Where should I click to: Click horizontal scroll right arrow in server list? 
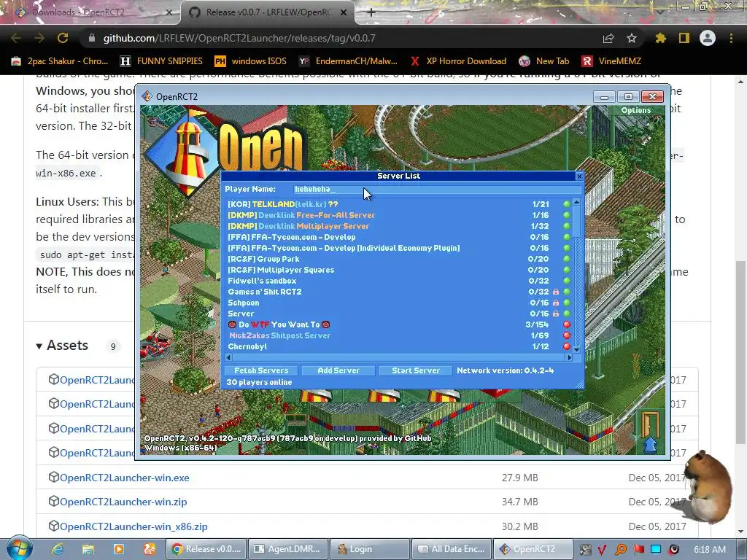569,357
